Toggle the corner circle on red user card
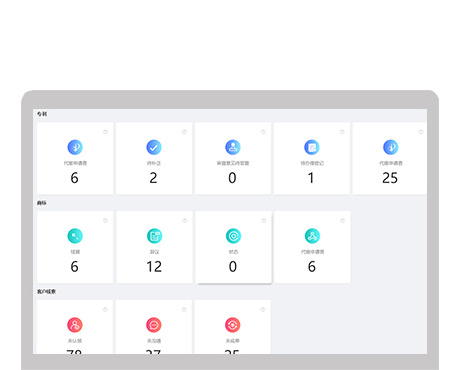The height and width of the screenshot is (370, 460). point(105,310)
